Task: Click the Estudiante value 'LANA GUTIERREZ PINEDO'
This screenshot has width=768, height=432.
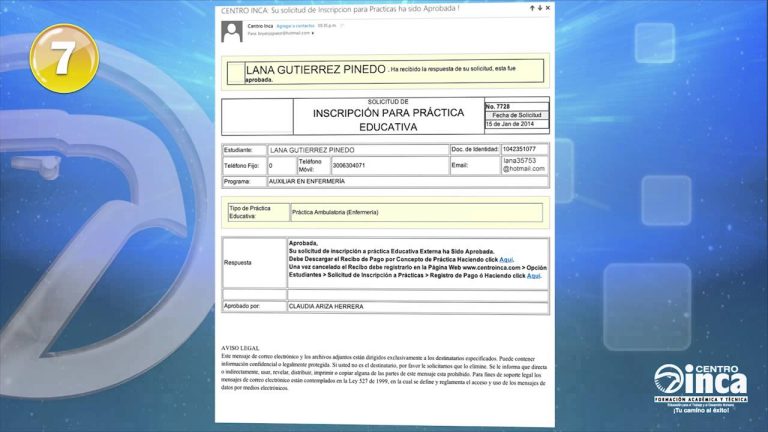Action: [x=312, y=150]
